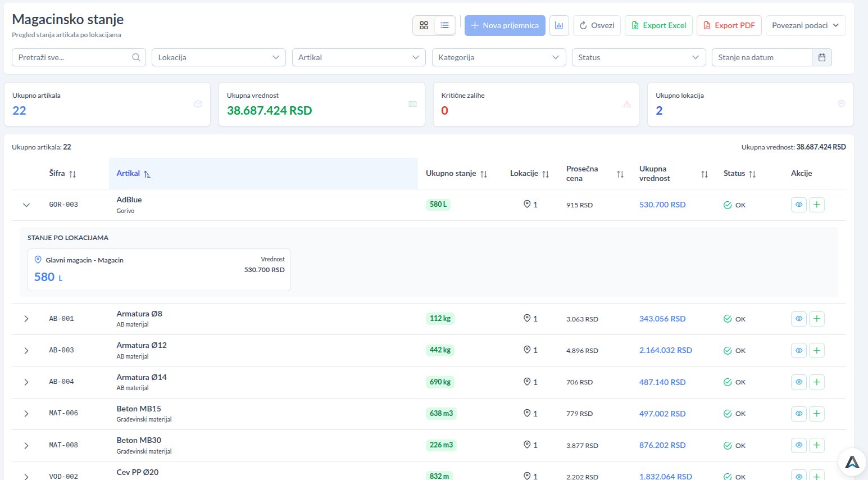Screen dimensions: 868x480
Task: Click the calendar icon for date
Action: click(821, 57)
